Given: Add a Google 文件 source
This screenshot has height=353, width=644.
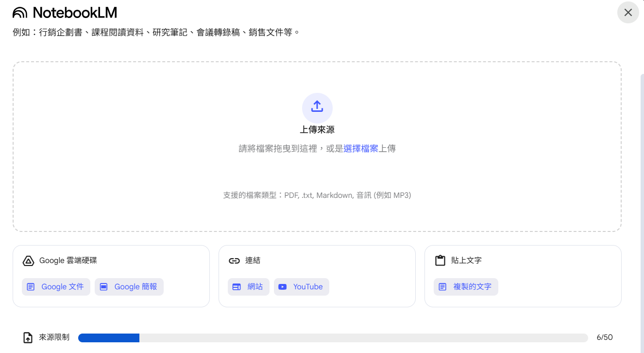Looking at the screenshot, I should tap(56, 287).
